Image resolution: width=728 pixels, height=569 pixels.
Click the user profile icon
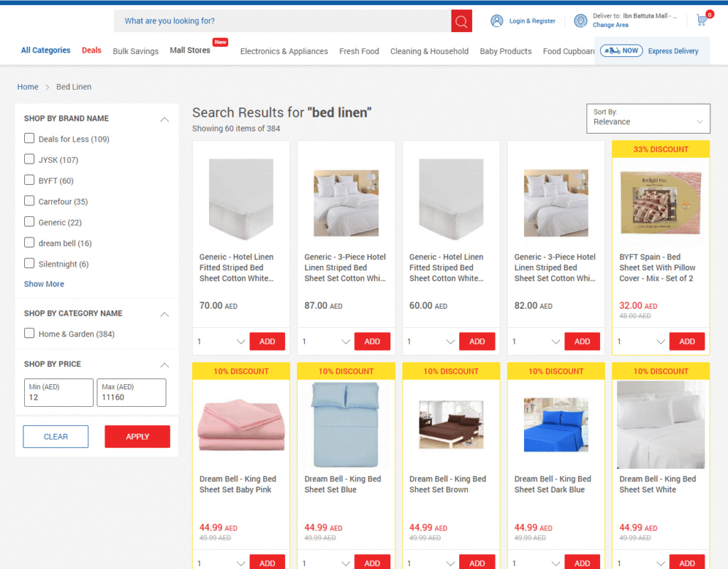point(497,21)
